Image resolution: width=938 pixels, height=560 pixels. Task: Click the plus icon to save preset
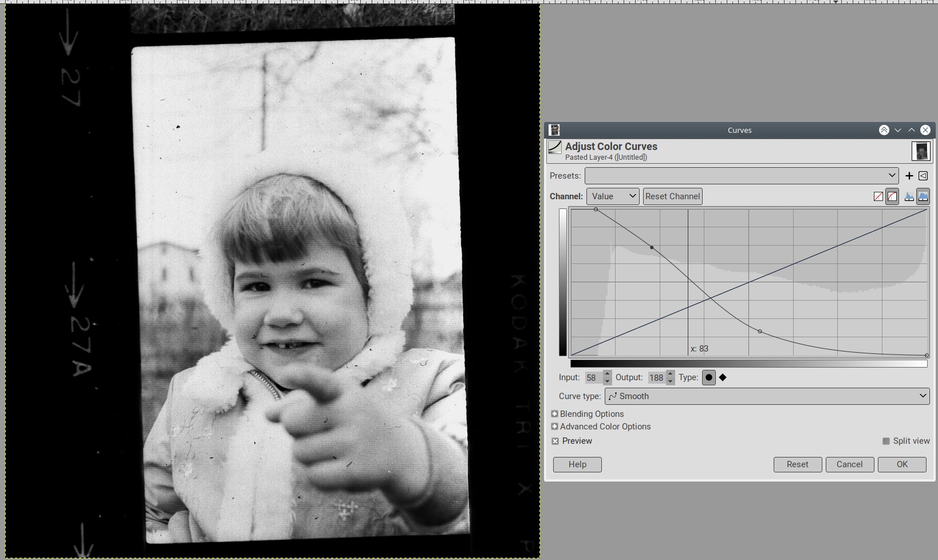coord(909,176)
